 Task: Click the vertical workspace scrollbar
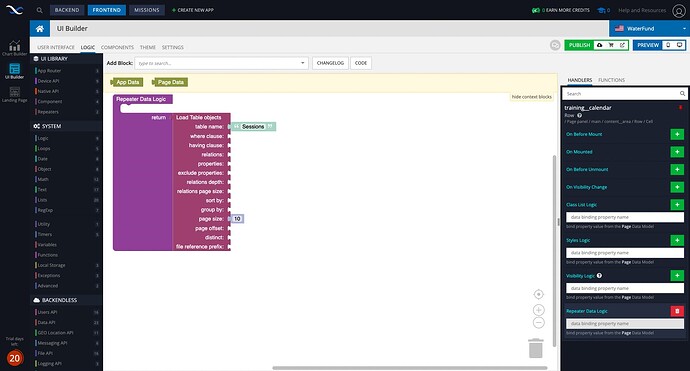pos(554,251)
